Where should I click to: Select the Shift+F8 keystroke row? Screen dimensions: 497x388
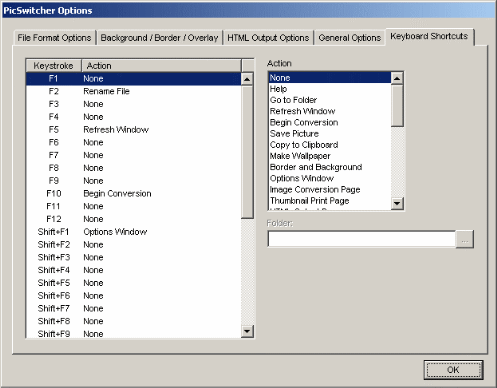click(134, 321)
